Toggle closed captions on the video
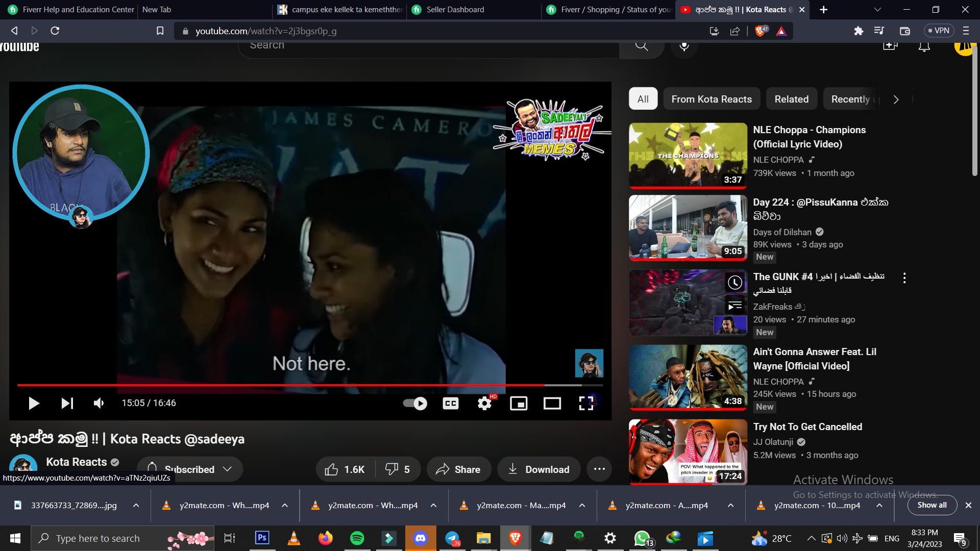This screenshot has height=551, width=980. [451, 404]
